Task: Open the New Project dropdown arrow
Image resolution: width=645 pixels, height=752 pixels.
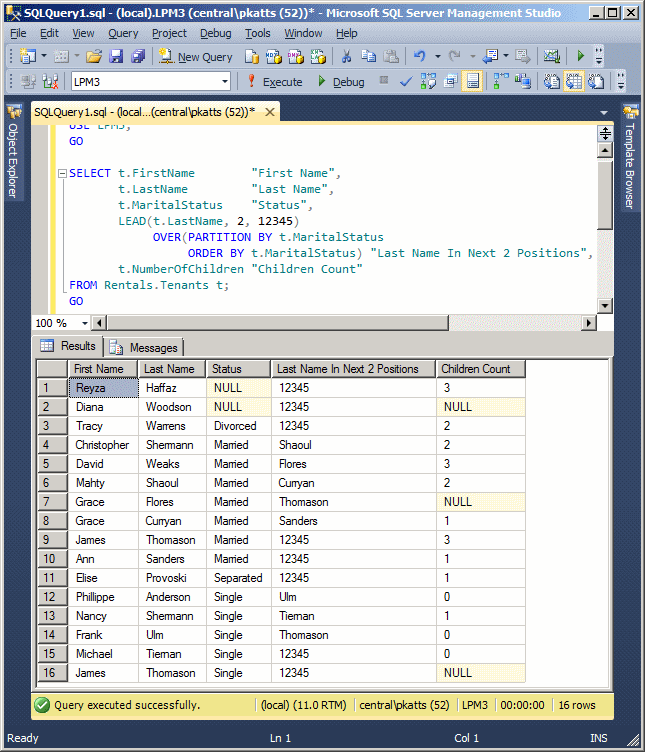Action: pyautogui.click(x=44, y=56)
